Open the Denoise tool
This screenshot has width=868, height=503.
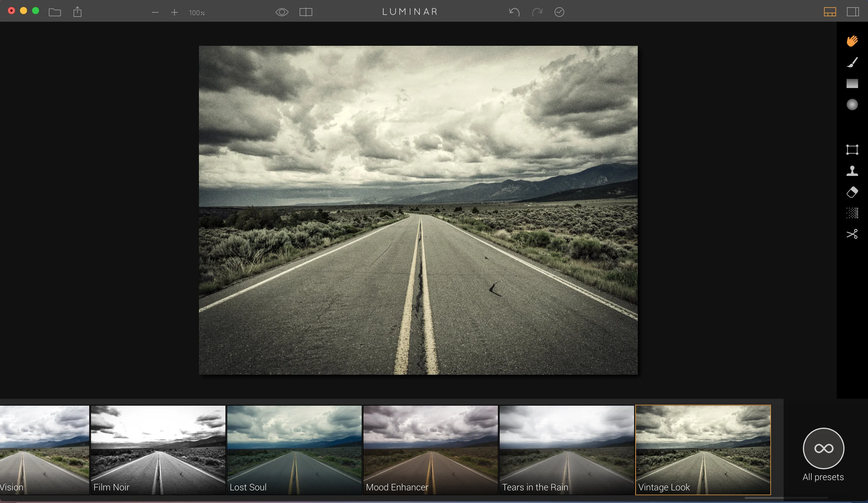[x=852, y=213]
